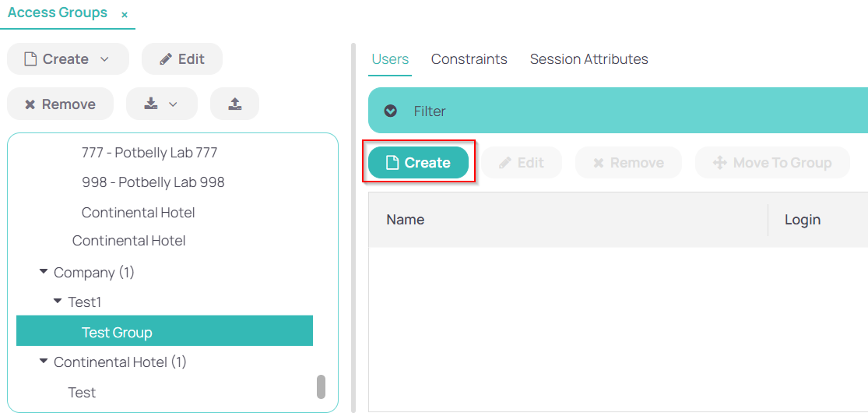This screenshot has height=420, width=868.
Task: Click the teal Create user button
Action: (x=419, y=162)
